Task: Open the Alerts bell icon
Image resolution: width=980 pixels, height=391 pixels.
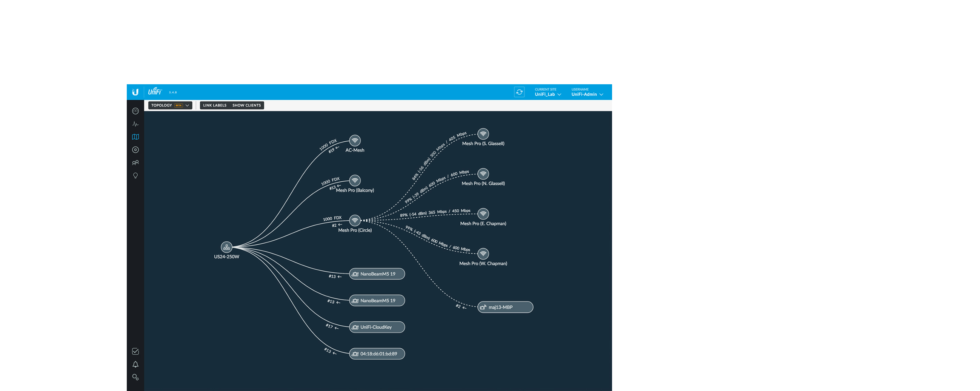Action: tap(135, 364)
